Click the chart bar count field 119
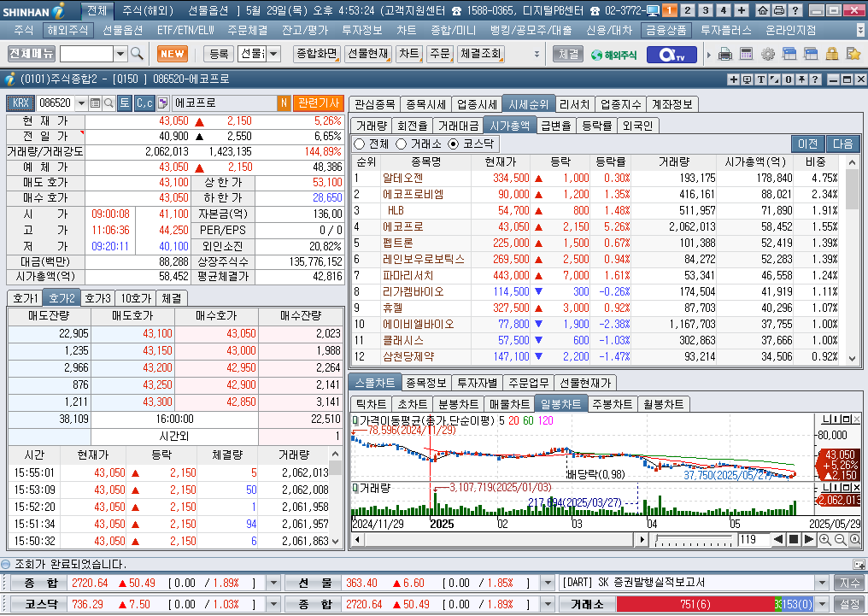The height and width of the screenshot is (616, 868). tap(754, 540)
